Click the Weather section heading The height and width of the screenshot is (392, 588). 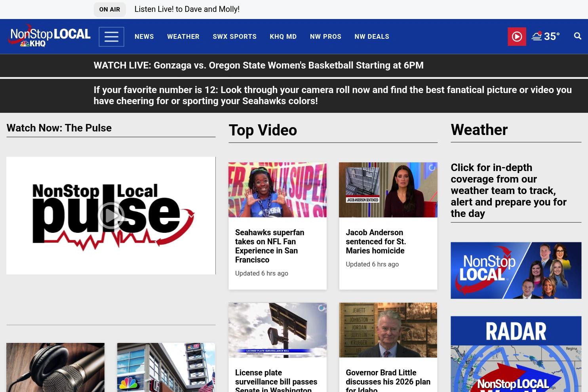[x=479, y=130]
